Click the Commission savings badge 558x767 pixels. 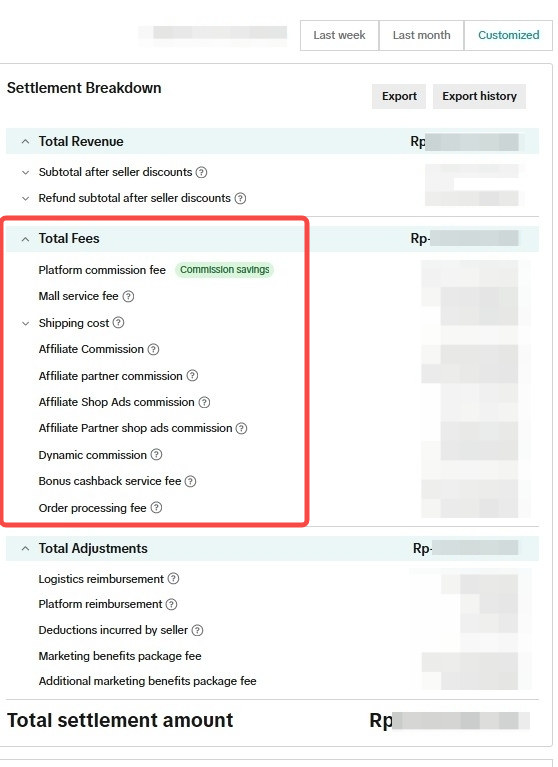[x=224, y=270]
